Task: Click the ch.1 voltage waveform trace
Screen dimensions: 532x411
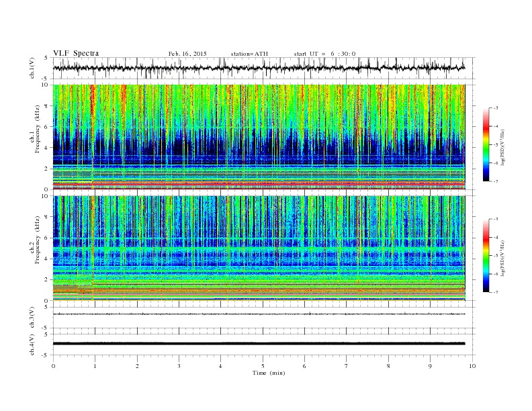Action: (259, 68)
